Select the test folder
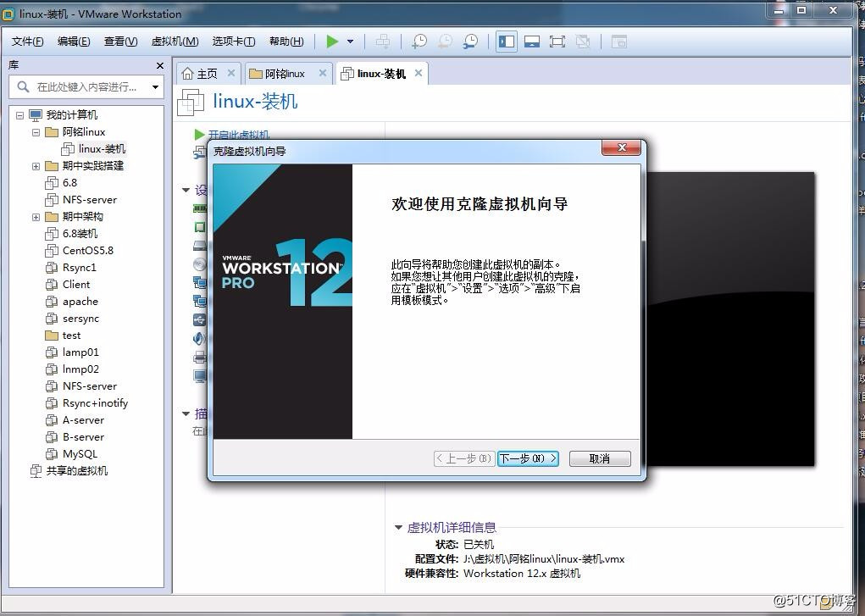Screen dimensions: 865x616 pos(63,335)
